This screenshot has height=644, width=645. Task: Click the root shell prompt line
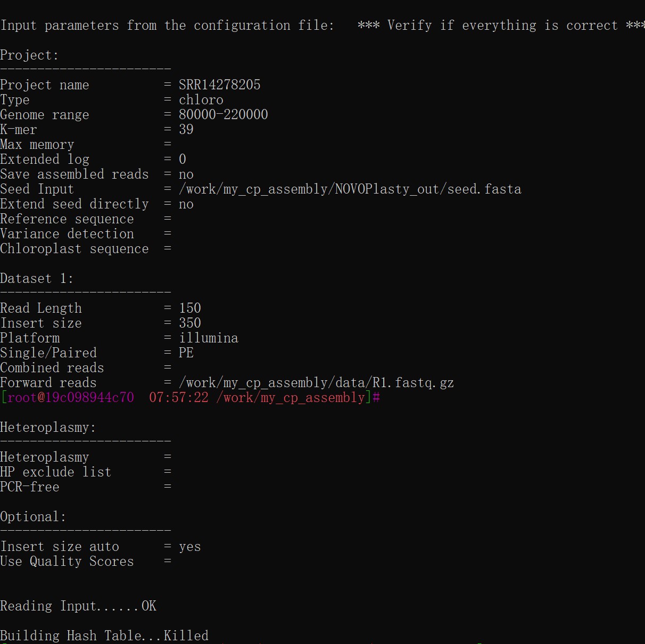(x=190, y=398)
